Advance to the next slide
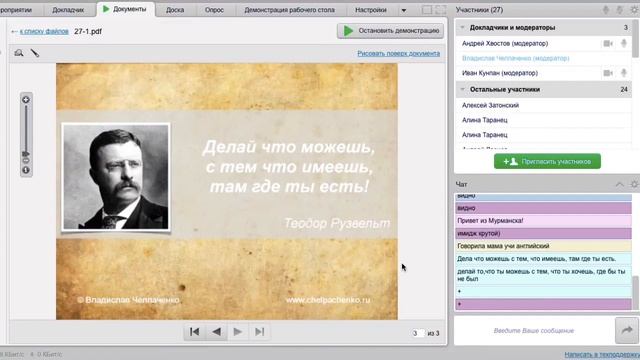The height and width of the screenshot is (360, 640). pos(238,332)
